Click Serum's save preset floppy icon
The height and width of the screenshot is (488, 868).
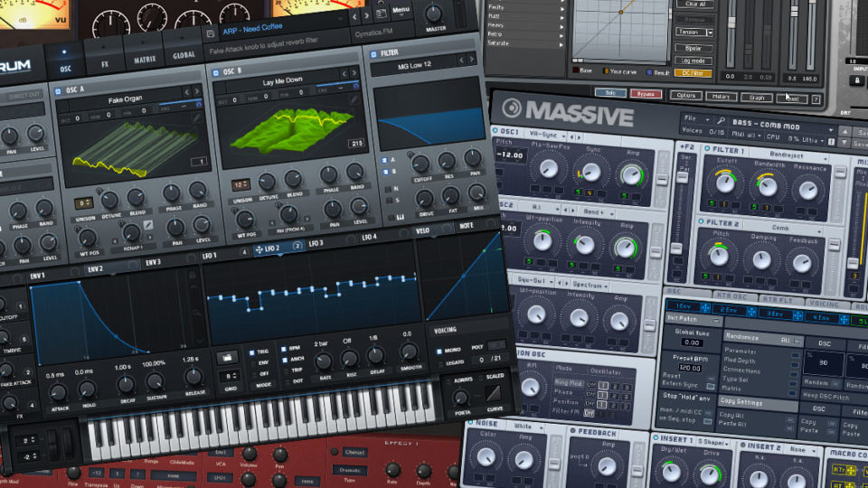pos(211,34)
